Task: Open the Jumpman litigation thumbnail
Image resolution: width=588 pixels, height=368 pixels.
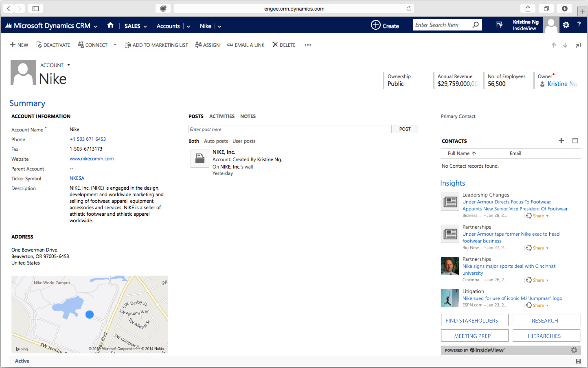Action: (x=450, y=298)
